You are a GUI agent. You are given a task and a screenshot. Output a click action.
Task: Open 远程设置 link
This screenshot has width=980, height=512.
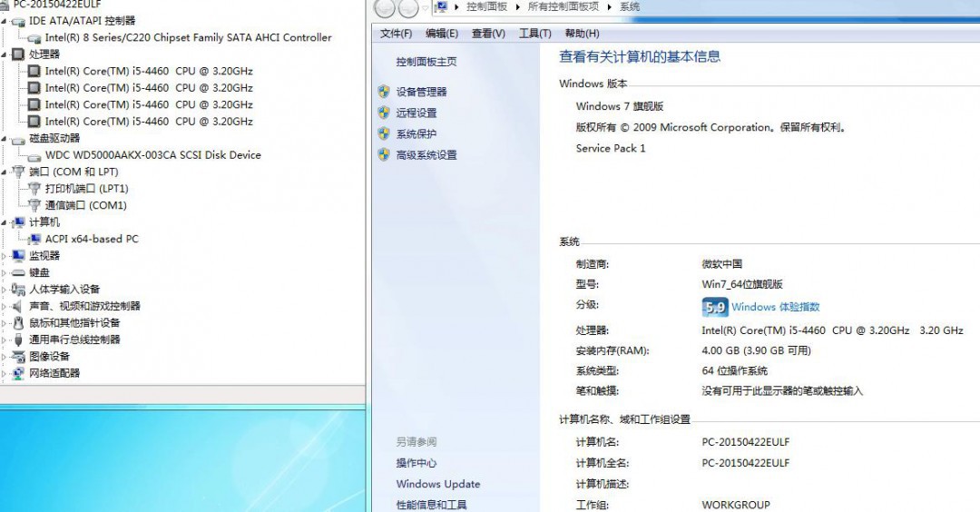[416, 113]
